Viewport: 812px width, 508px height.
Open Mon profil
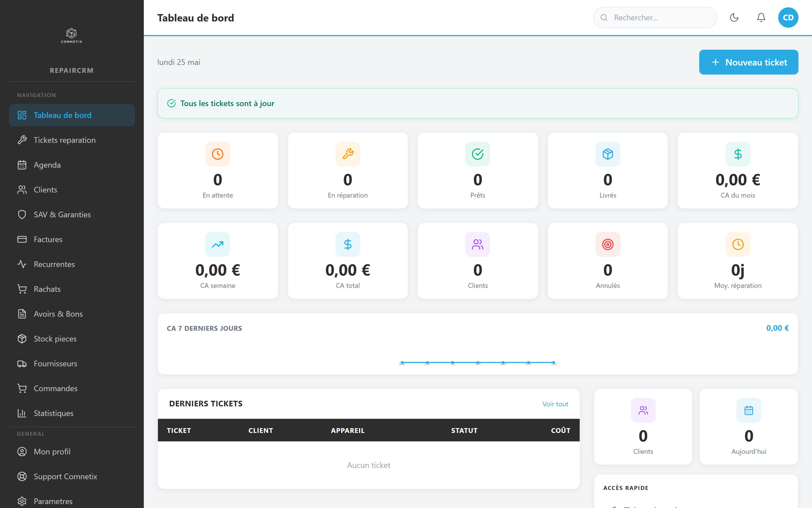(x=72, y=452)
